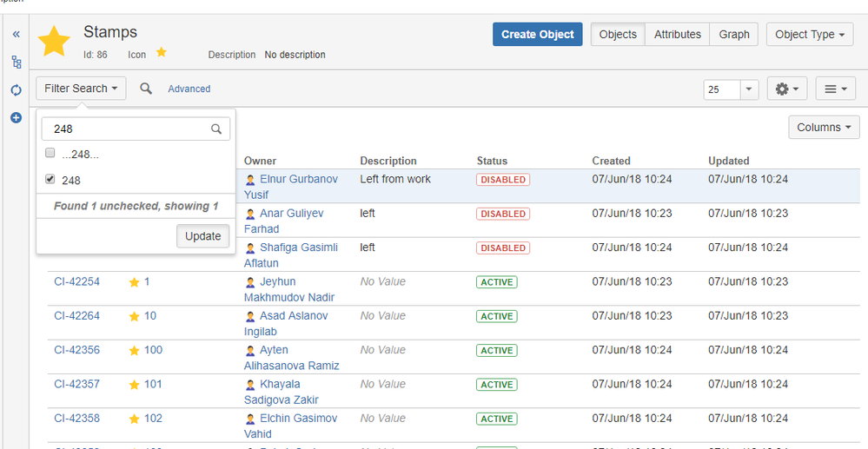The image size is (868, 449).
Task: Open object CI-42254 link
Action: [77, 281]
